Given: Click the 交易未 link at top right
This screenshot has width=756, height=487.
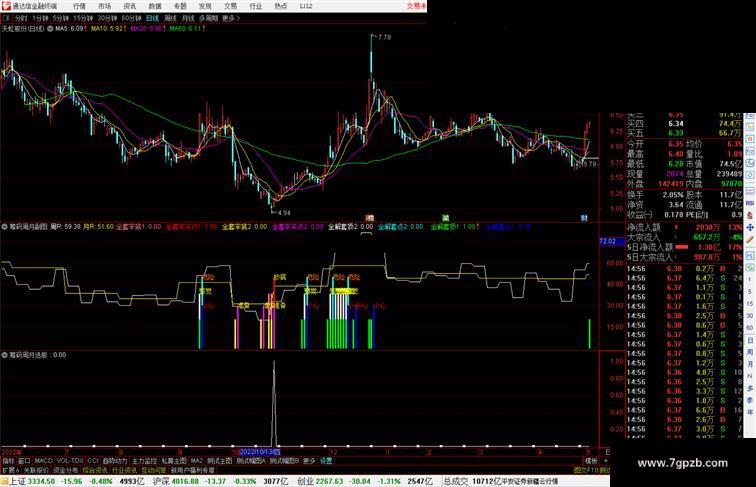Looking at the screenshot, I should 417,6.
